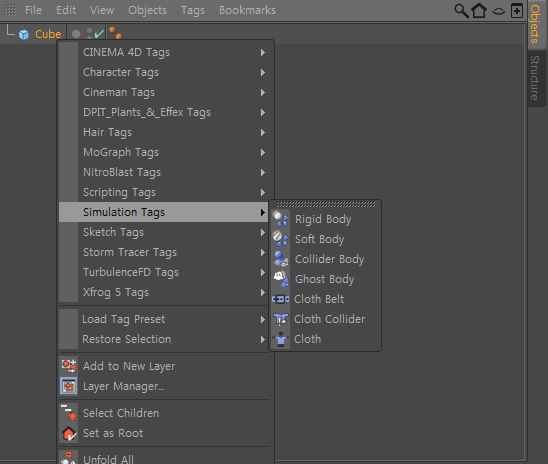Click the Layer Manager icon
The width and height of the screenshot is (548, 464).
click(69, 386)
